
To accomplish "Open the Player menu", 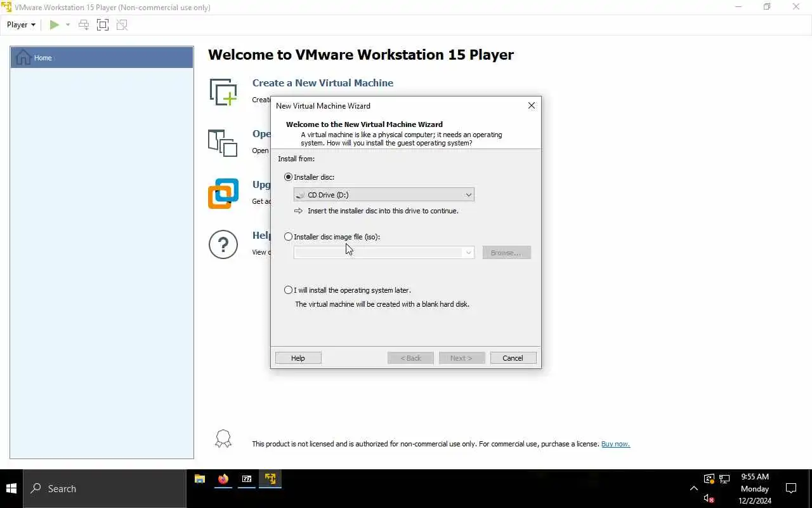I will (21, 25).
